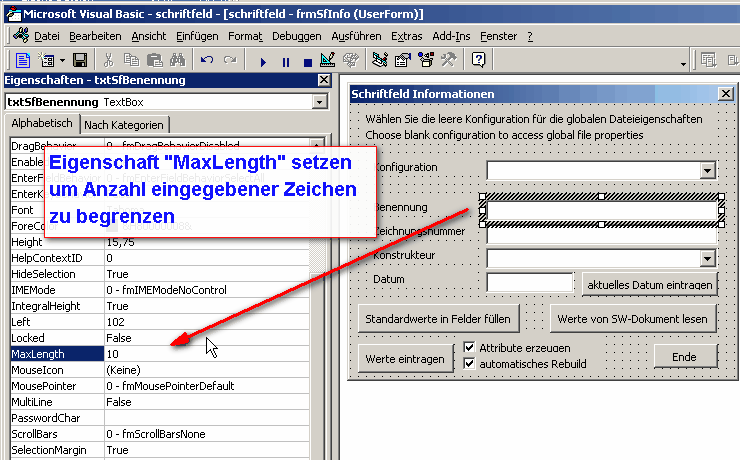Screen dimensions: 740x460
Task: Show the Toolbox hammer-and-wrench icon
Action: (x=449, y=60)
